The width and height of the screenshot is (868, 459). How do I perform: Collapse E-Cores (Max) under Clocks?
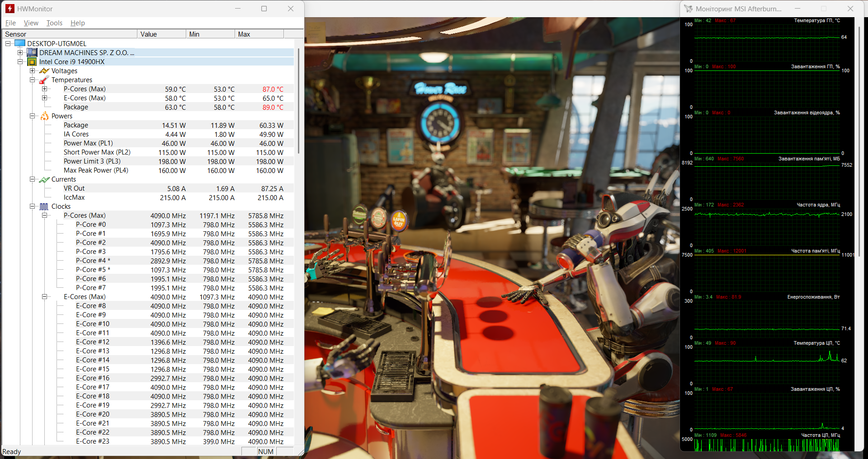point(44,296)
